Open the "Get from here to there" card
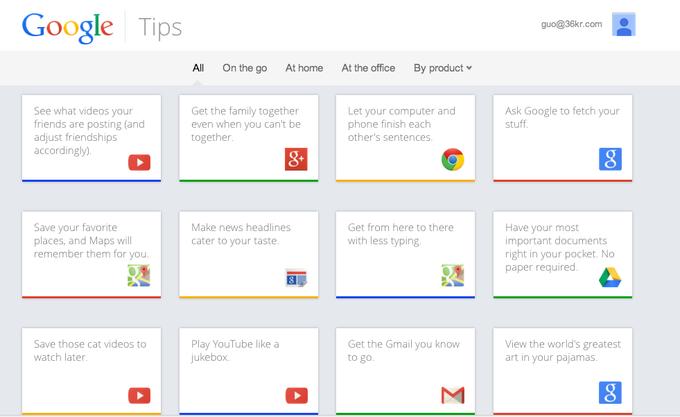The height and width of the screenshot is (417, 680). tap(405, 255)
